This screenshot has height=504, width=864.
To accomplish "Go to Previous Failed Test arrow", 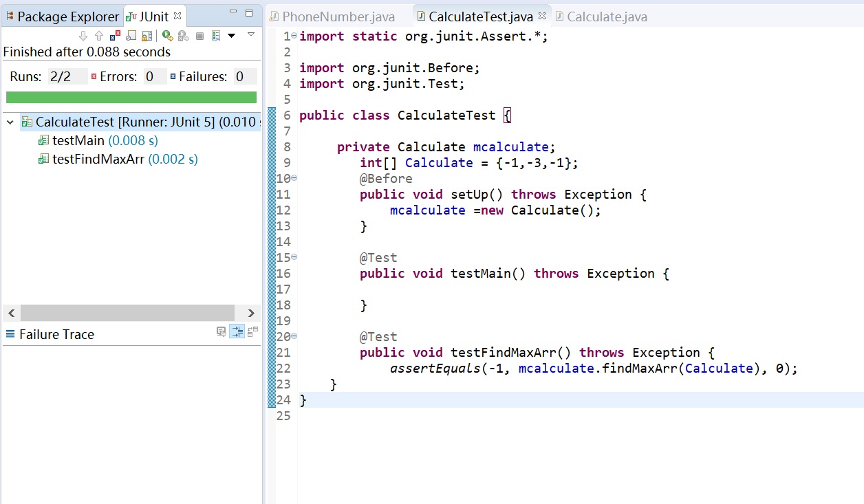I will pos(99,36).
